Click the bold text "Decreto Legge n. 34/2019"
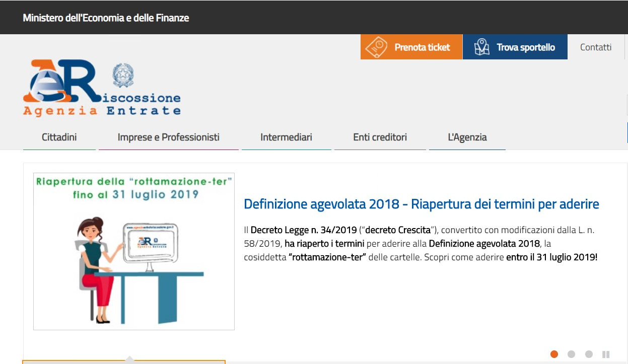Image resolution: width=628 pixels, height=364 pixels. 304,230
